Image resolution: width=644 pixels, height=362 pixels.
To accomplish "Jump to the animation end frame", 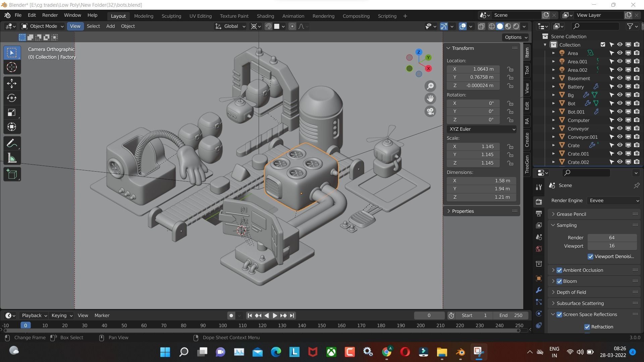I will tap(292, 315).
